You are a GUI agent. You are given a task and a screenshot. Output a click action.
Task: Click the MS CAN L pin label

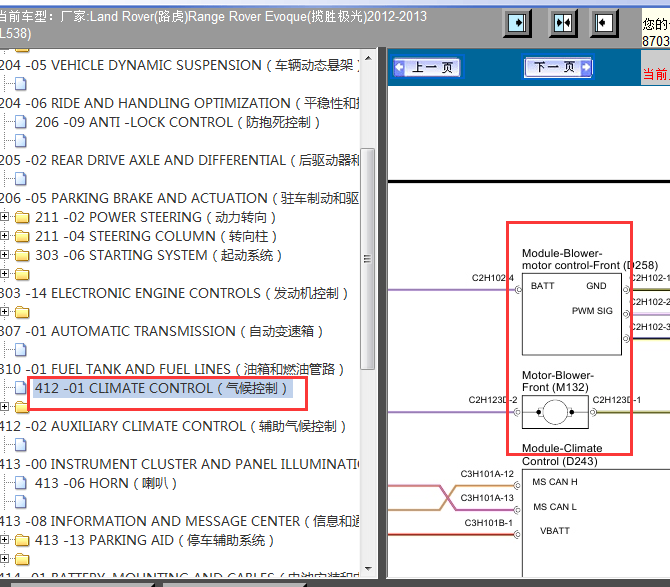tap(555, 507)
